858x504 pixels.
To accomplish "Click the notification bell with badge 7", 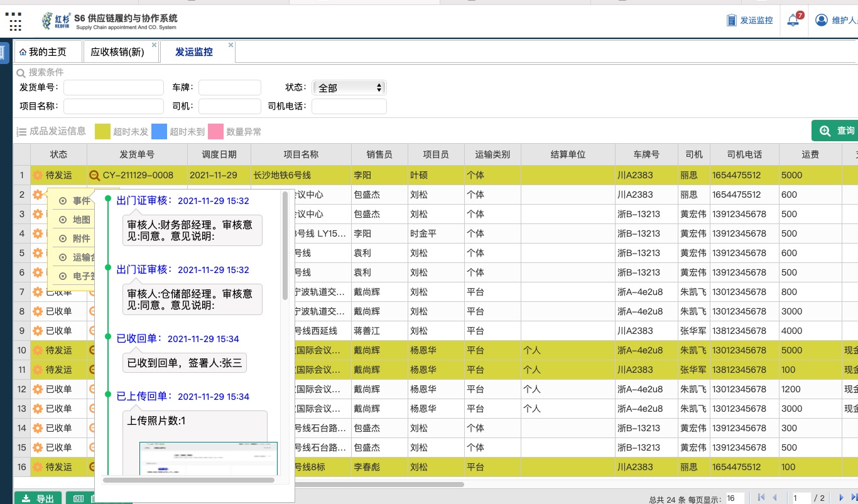I will click(793, 20).
